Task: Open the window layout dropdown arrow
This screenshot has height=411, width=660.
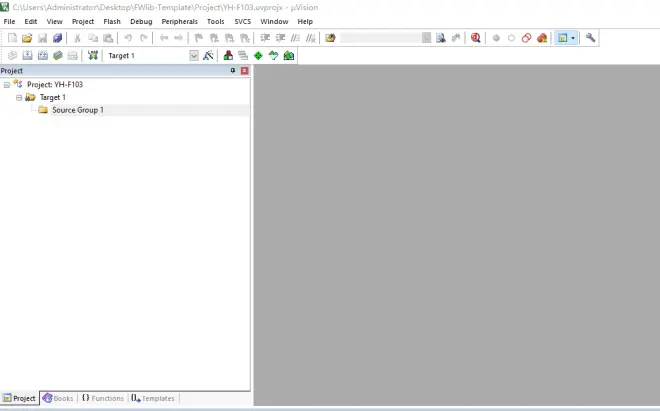Action: pyautogui.click(x=573, y=38)
